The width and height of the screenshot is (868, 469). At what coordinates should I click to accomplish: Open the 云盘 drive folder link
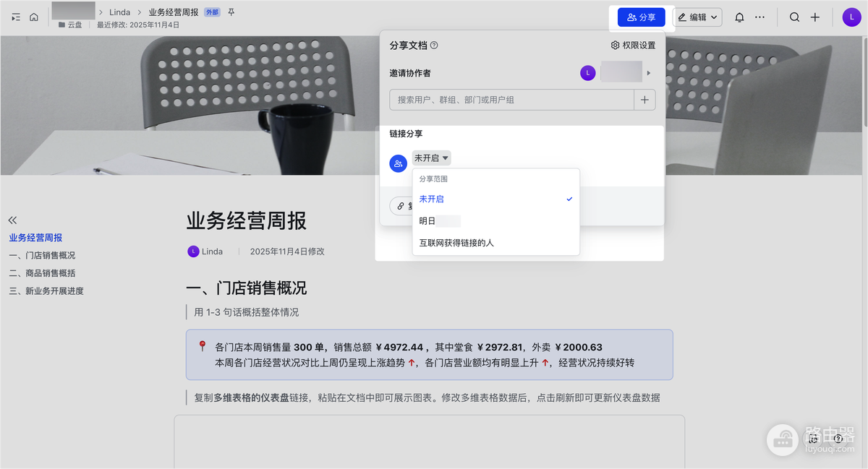70,25
